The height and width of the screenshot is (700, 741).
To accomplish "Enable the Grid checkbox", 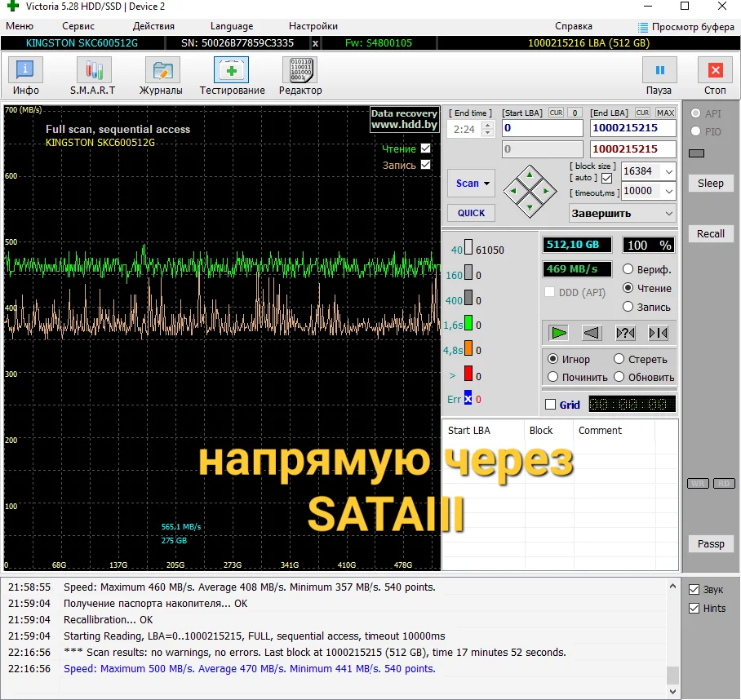I will 550,405.
